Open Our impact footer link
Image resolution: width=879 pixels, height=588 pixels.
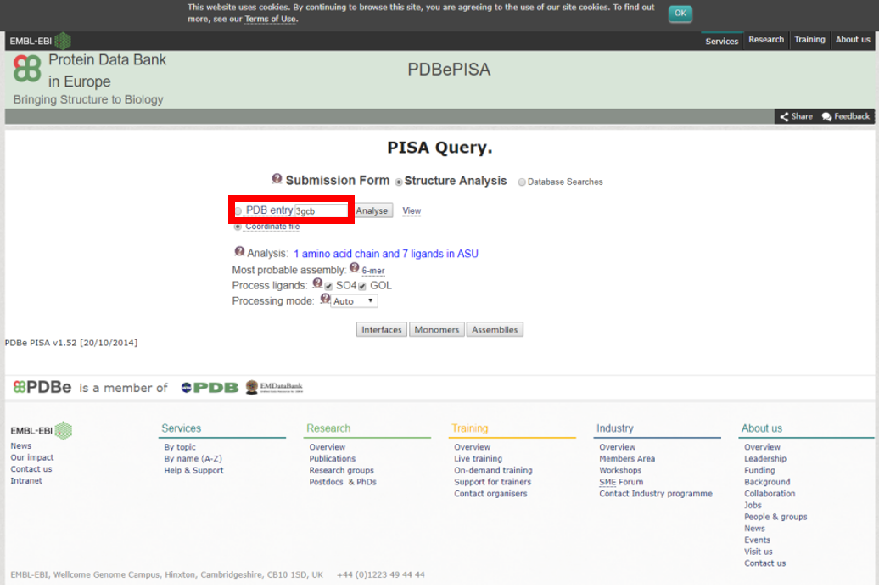pos(32,458)
